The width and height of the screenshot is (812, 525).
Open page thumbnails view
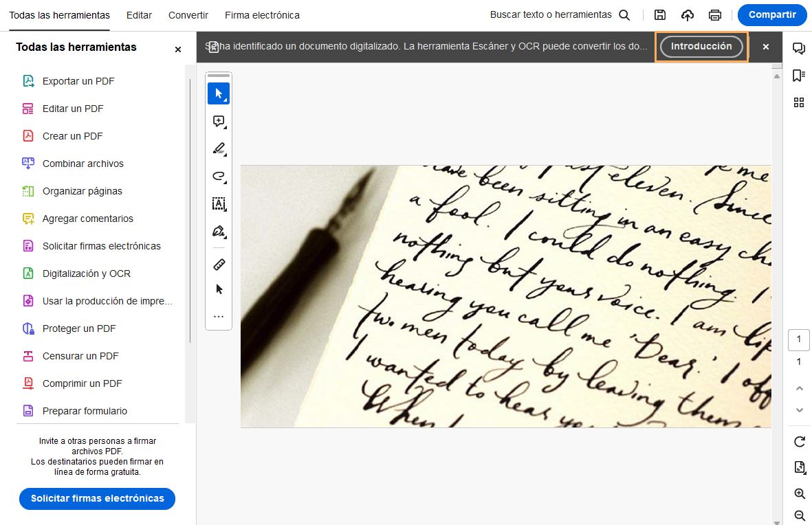click(x=798, y=102)
